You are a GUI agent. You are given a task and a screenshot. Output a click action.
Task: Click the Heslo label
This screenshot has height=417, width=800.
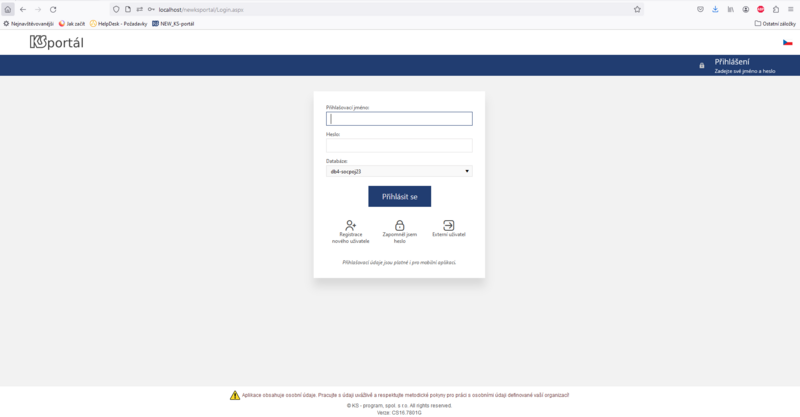coord(333,134)
